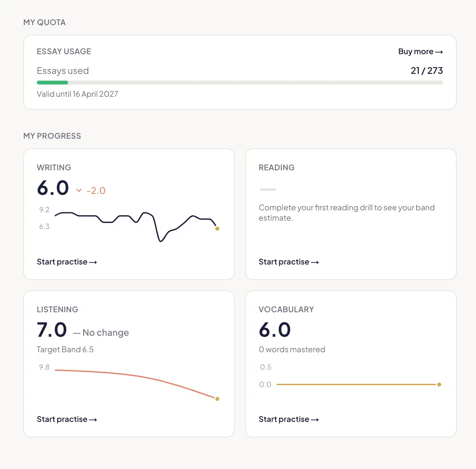Click the 6.3 axis label in Writing
This screenshot has width=476, height=469.
point(45,226)
